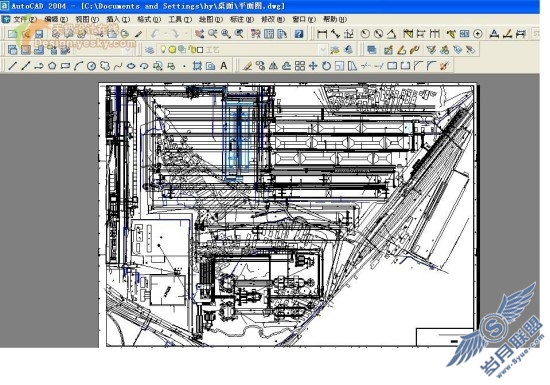Choose the Rectangle tool

click(65, 66)
